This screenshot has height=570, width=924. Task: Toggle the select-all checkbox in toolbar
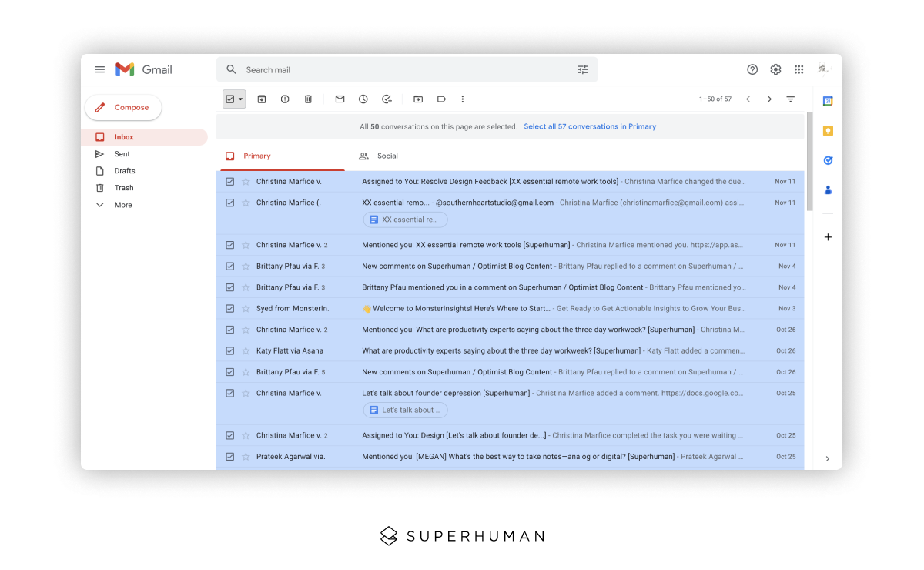pos(229,99)
